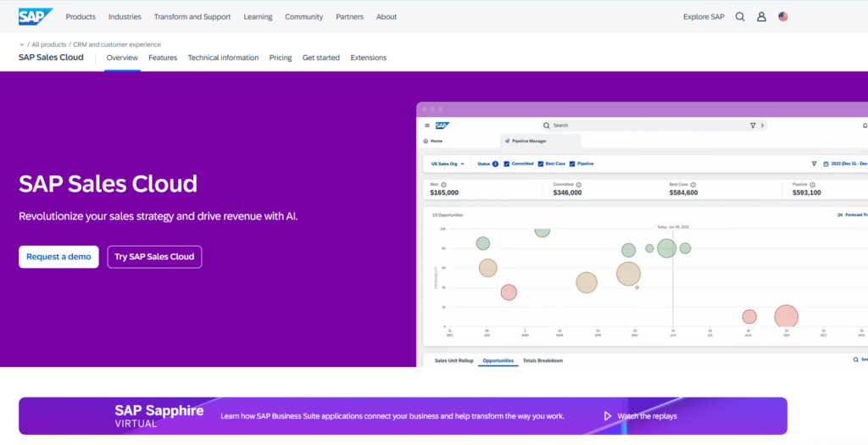Open the Get started tab
868x445 pixels.
321,58
